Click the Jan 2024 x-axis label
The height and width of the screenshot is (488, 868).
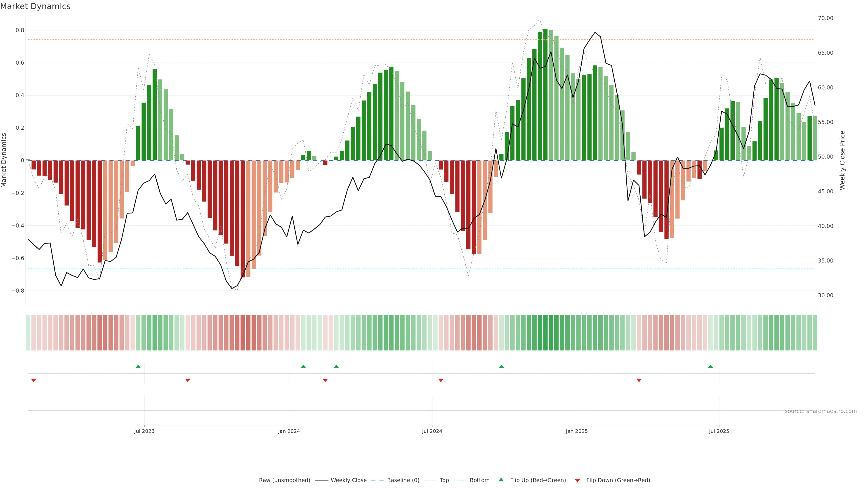pyautogui.click(x=289, y=431)
